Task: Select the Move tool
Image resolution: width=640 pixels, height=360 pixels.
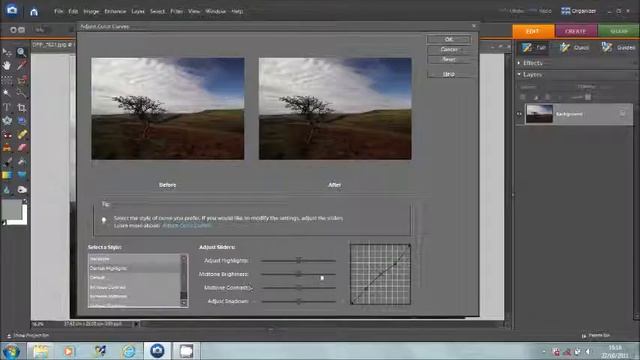Action: [x=7, y=52]
